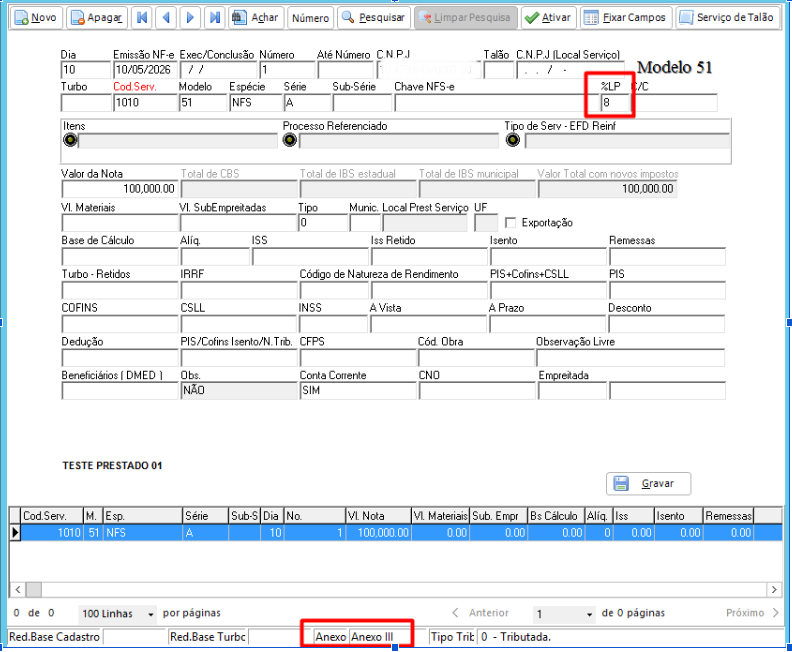Click the Beneficiários (DMED) field
The width and height of the screenshot is (792, 652).
coord(120,391)
